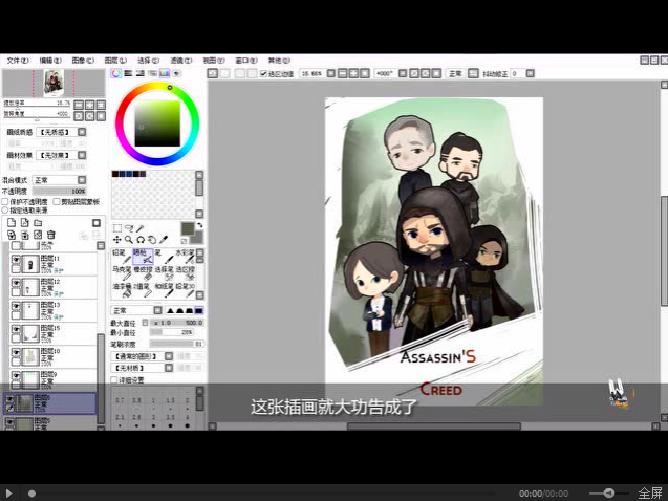Viewport: 668px width, 501px height.
Task: Hide layer 图层13 via its eye icon
Action: point(16,306)
